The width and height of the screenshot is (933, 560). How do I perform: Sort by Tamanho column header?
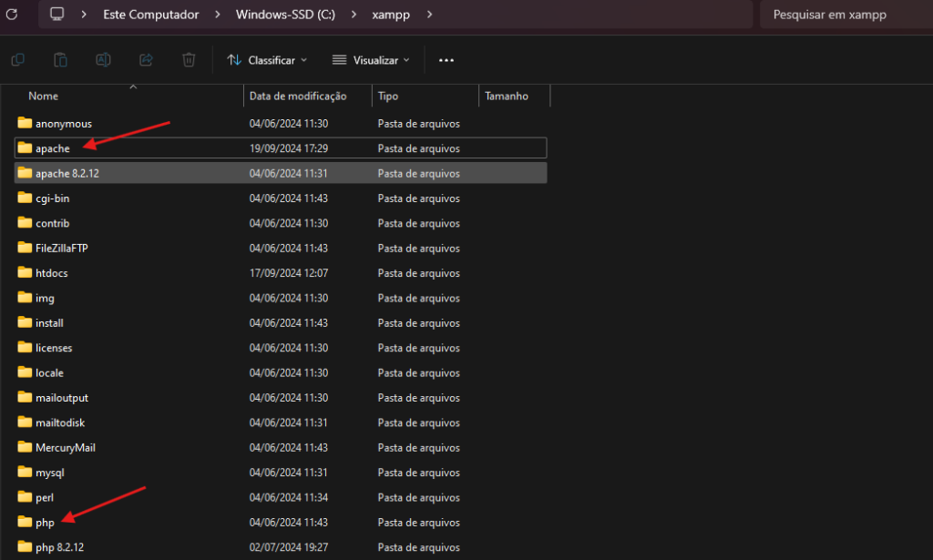507,96
